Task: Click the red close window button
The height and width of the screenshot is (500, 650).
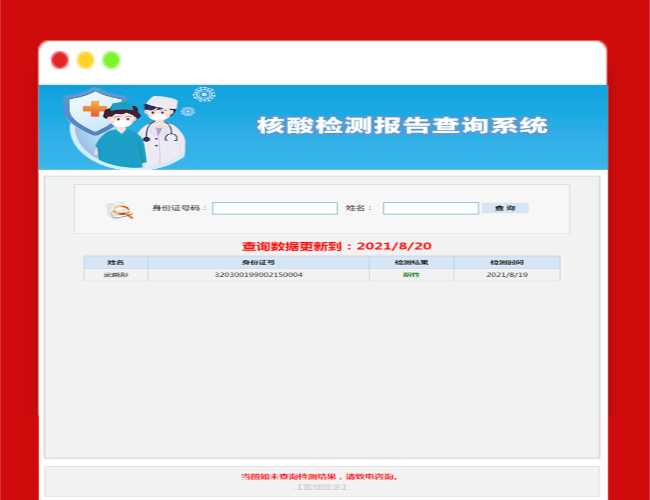Action: (x=60, y=60)
